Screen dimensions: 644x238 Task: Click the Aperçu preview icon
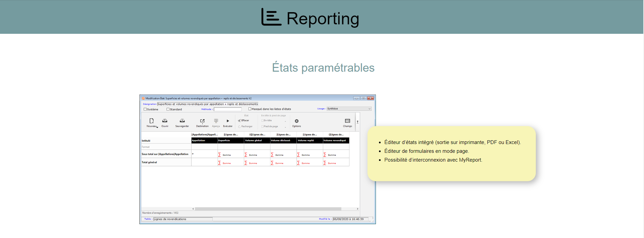tap(216, 121)
